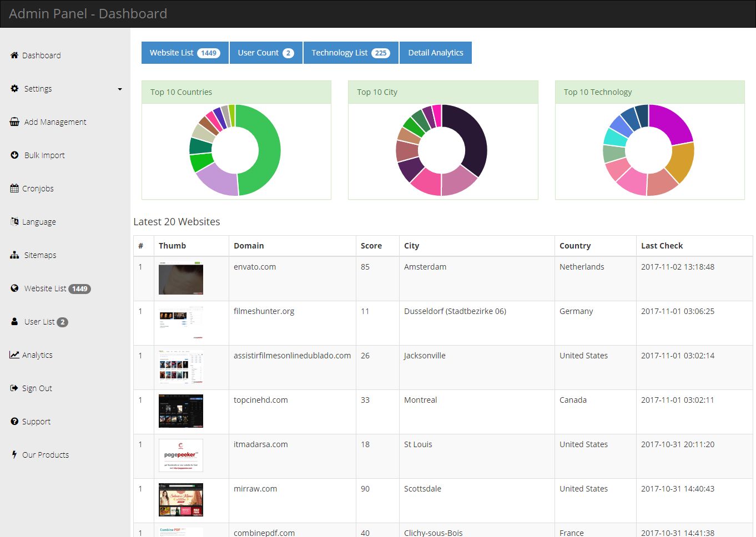
Task: Open Language in the sidebar
Action: pos(39,222)
